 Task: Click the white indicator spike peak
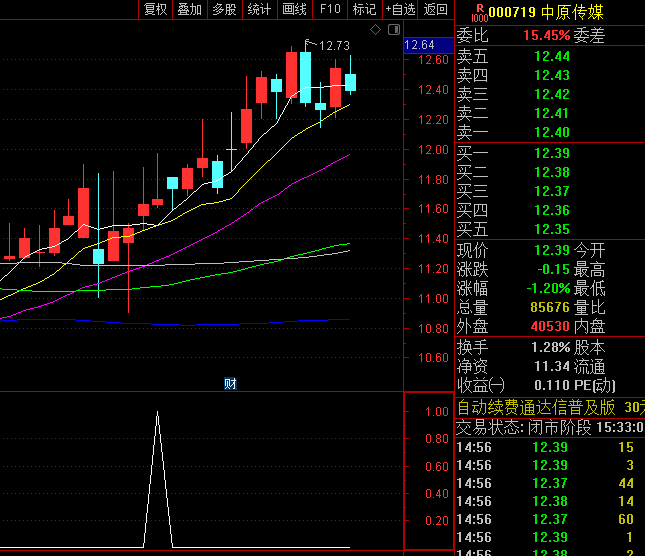[158, 412]
